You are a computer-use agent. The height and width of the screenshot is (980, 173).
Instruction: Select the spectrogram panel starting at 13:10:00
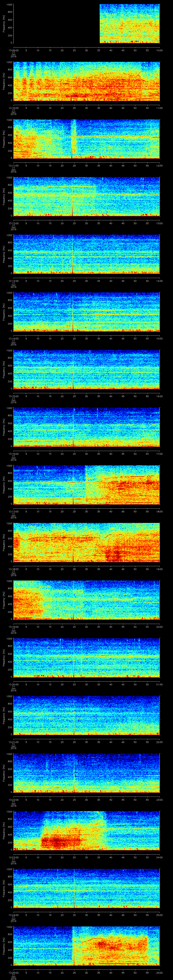[x=87, y=81]
